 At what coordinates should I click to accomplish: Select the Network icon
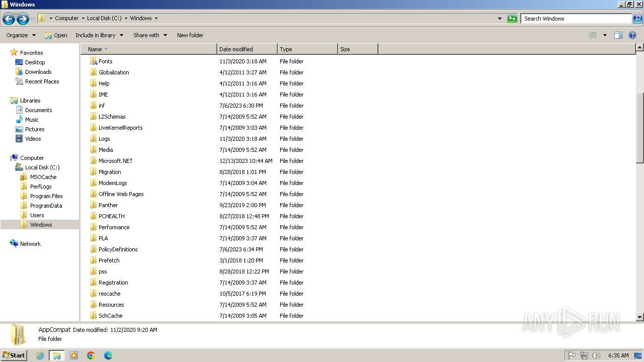14,243
